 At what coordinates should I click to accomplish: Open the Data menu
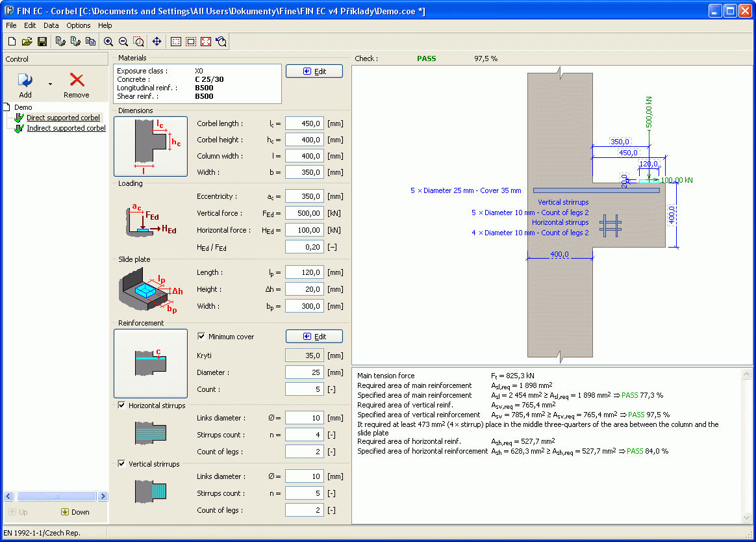pos(51,25)
